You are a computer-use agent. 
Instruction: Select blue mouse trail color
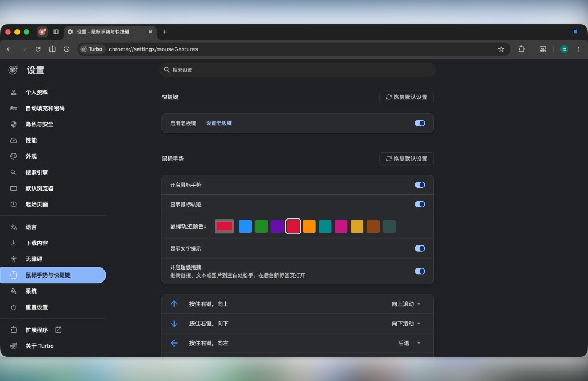tap(245, 226)
